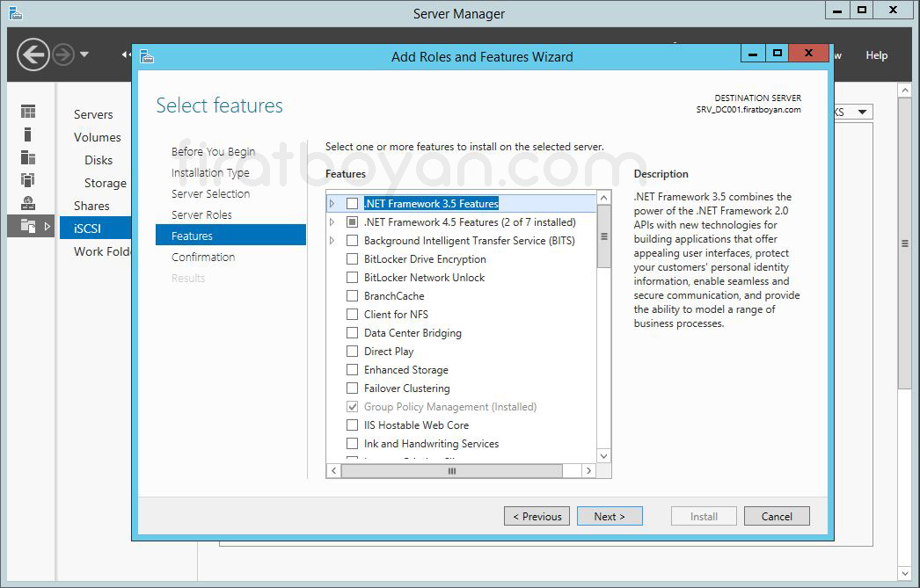This screenshot has width=920, height=588.
Task: Expand File and Storage Services sidebar arrow
Action: coord(47,226)
